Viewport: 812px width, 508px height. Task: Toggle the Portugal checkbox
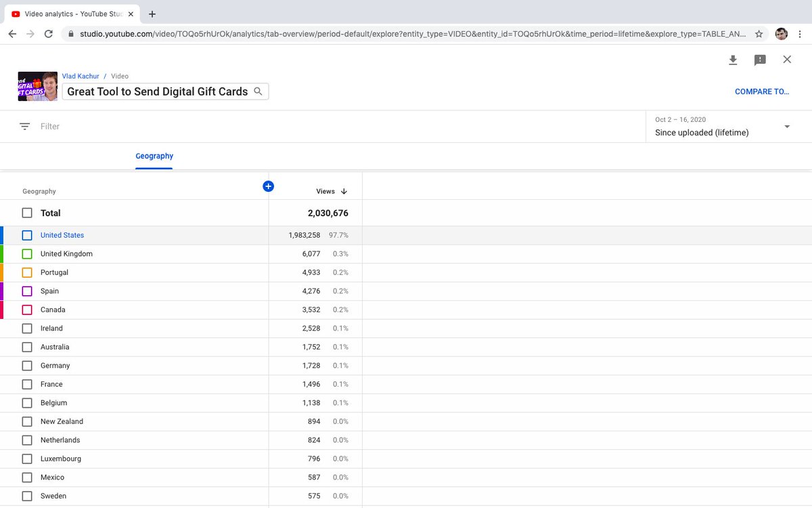pyautogui.click(x=27, y=272)
